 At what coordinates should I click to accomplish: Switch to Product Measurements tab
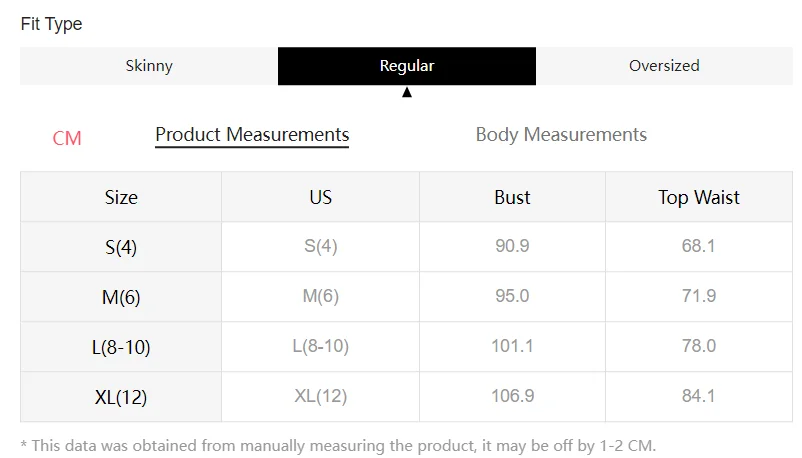point(252,135)
